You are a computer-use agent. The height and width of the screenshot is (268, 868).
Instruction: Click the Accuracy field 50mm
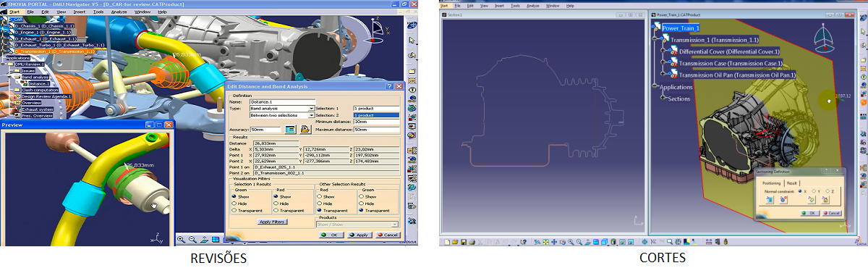265,130
